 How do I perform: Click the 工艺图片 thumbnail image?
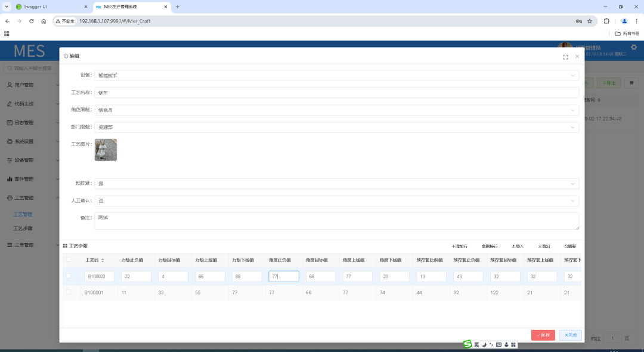pyautogui.click(x=106, y=150)
